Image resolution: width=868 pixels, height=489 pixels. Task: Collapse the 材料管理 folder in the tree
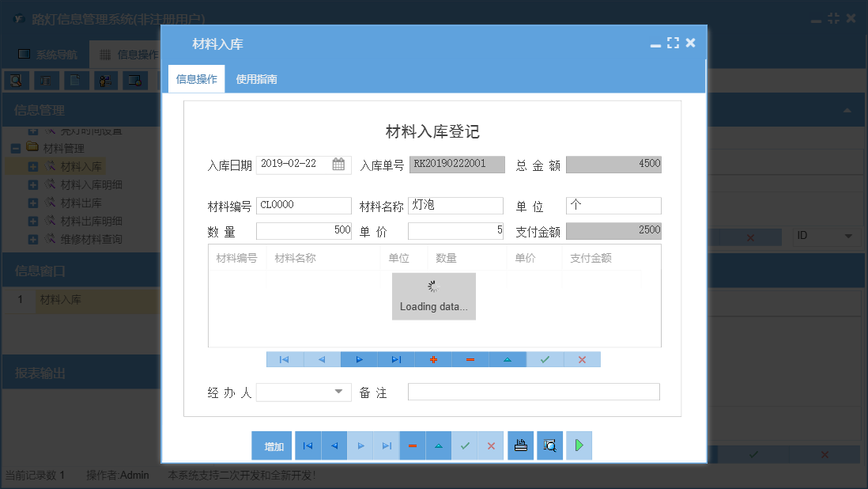[x=17, y=147]
